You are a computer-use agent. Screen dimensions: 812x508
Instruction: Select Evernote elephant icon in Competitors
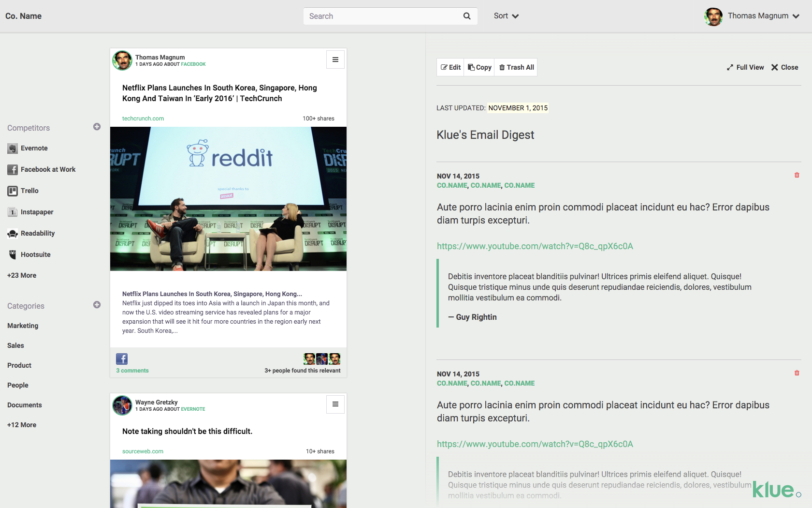[x=13, y=149]
